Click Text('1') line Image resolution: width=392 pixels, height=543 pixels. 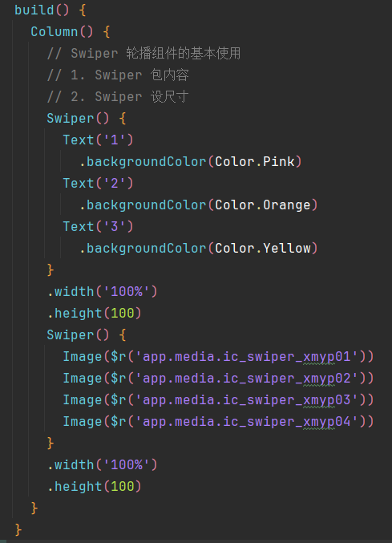(99, 140)
